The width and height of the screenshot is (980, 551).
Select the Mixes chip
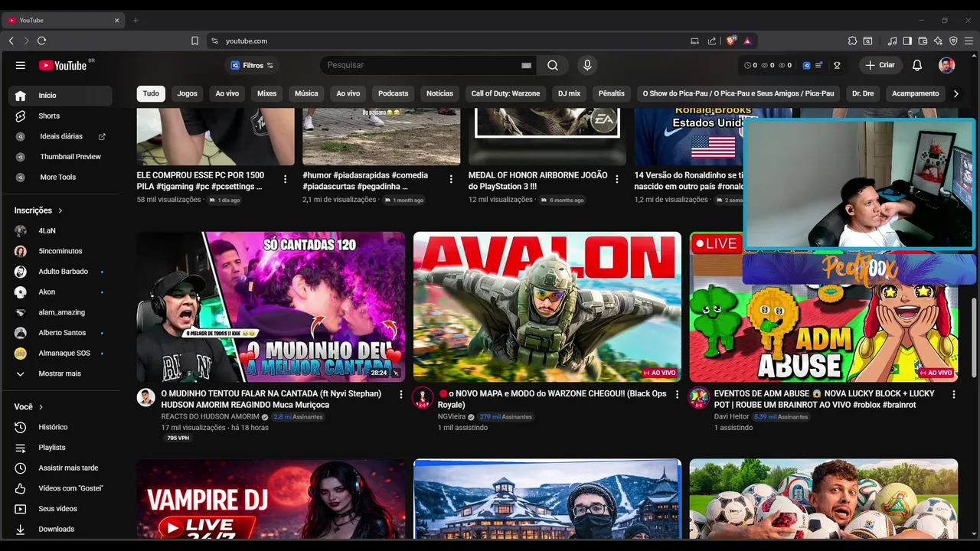(266, 93)
